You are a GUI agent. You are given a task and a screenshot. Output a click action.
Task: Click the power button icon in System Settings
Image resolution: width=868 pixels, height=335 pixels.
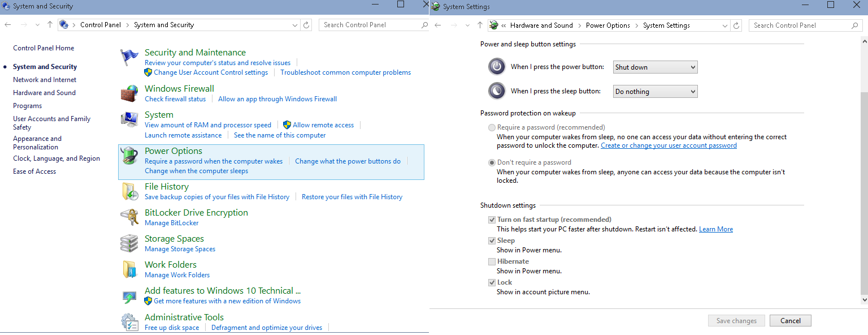pyautogui.click(x=497, y=67)
